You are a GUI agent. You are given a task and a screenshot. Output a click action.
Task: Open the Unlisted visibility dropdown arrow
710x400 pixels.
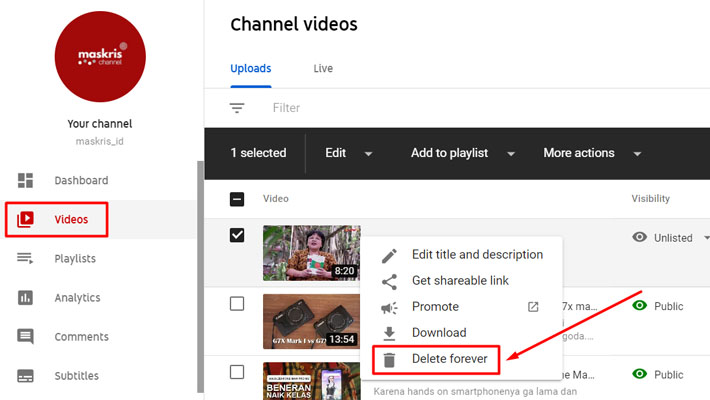pos(706,238)
